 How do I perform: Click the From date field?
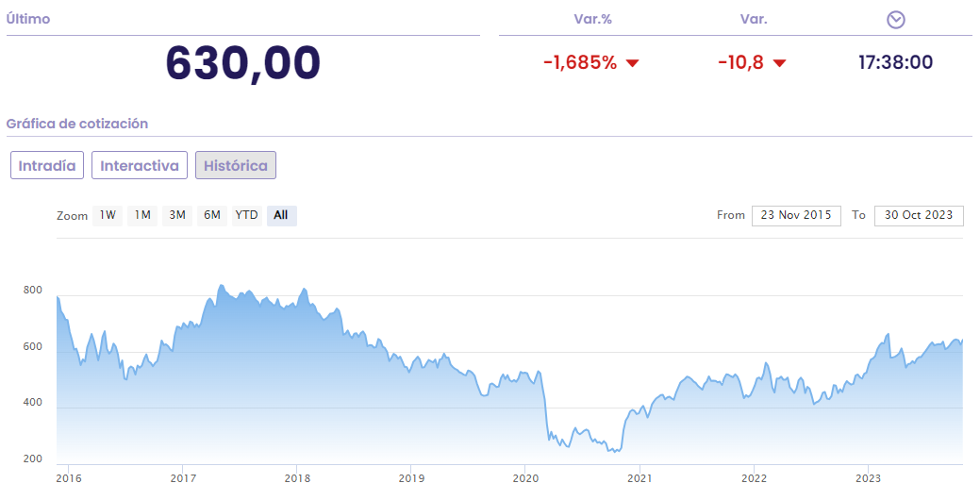point(796,215)
